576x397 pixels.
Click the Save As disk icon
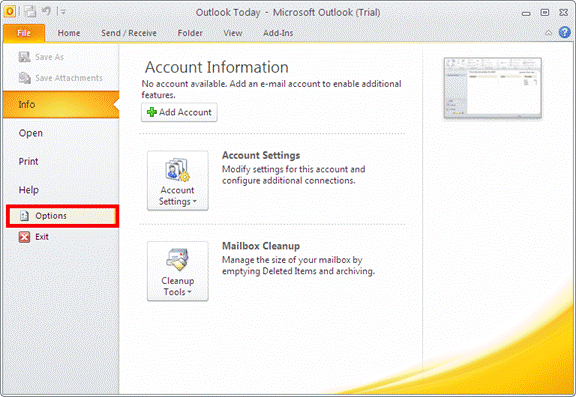coord(24,57)
